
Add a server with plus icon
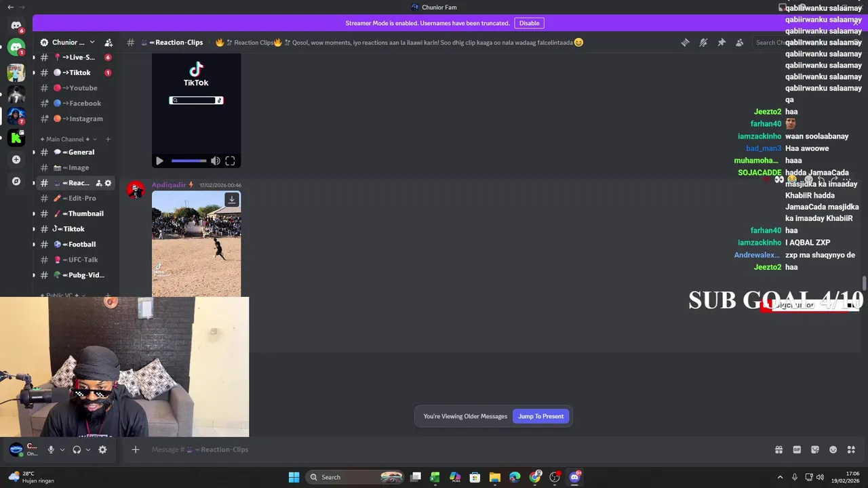16,160
